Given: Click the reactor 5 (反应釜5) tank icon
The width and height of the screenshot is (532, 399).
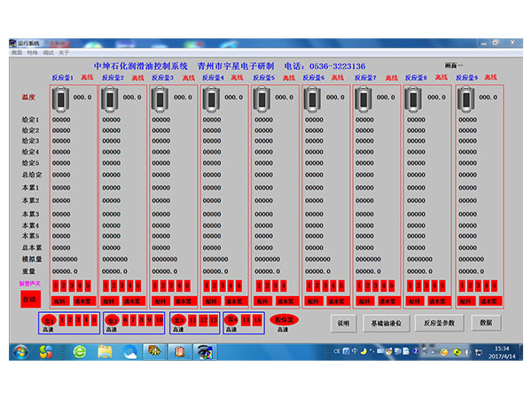Looking at the screenshot, I should click(x=262, y=99).
